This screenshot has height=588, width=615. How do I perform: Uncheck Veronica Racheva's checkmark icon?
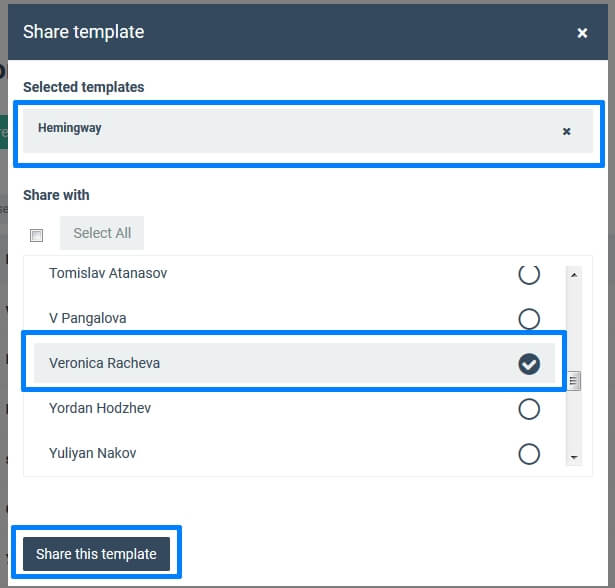pyautogui.click(x=529, y=364)
